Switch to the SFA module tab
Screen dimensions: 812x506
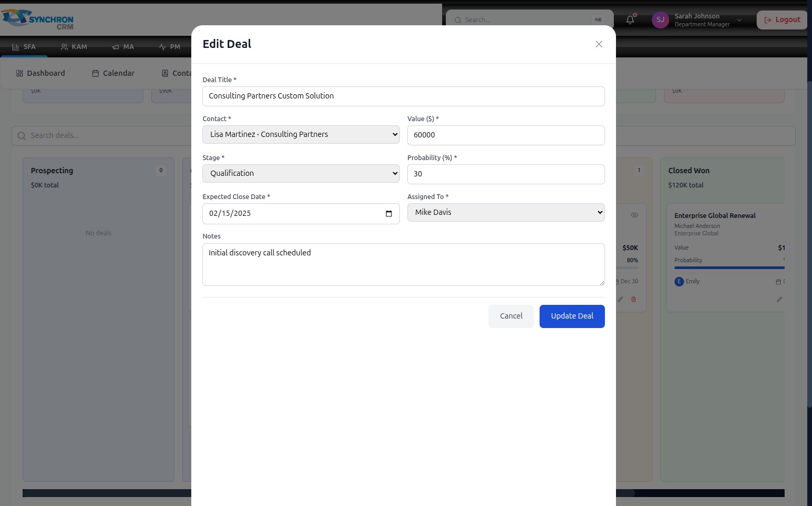tap(24, 47)
